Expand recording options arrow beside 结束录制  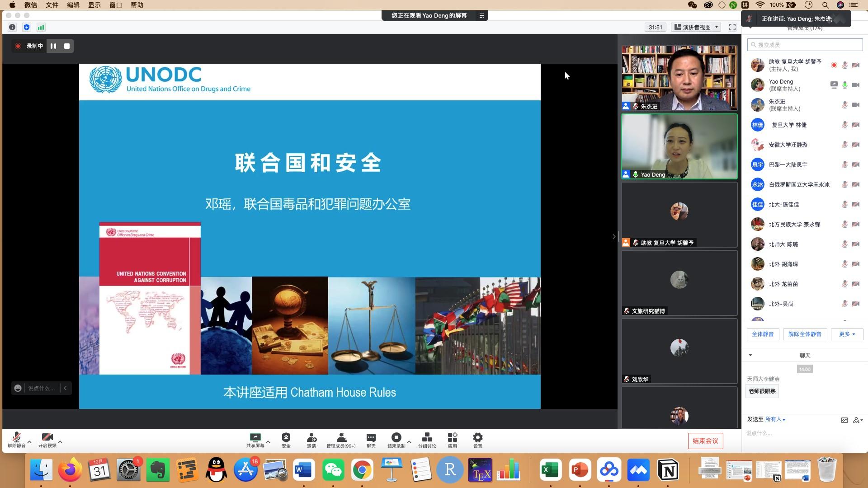pyautogui.click(x=409, y=441)
